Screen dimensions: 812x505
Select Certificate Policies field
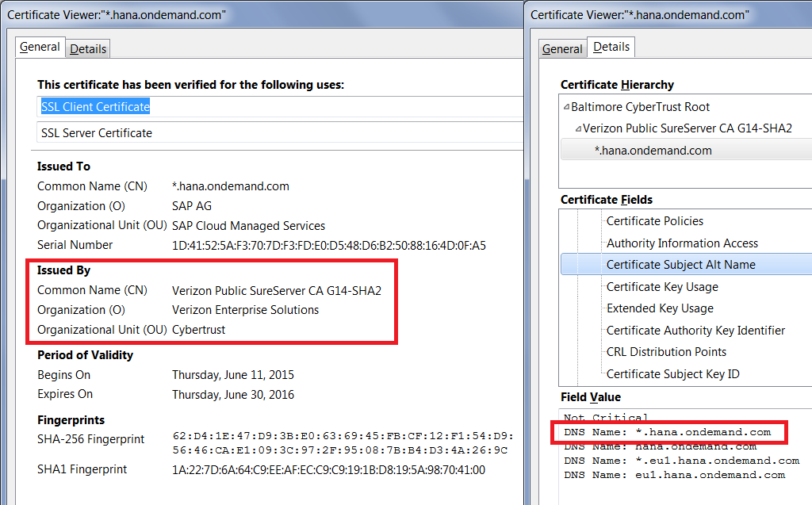click(x=655, y=221)
